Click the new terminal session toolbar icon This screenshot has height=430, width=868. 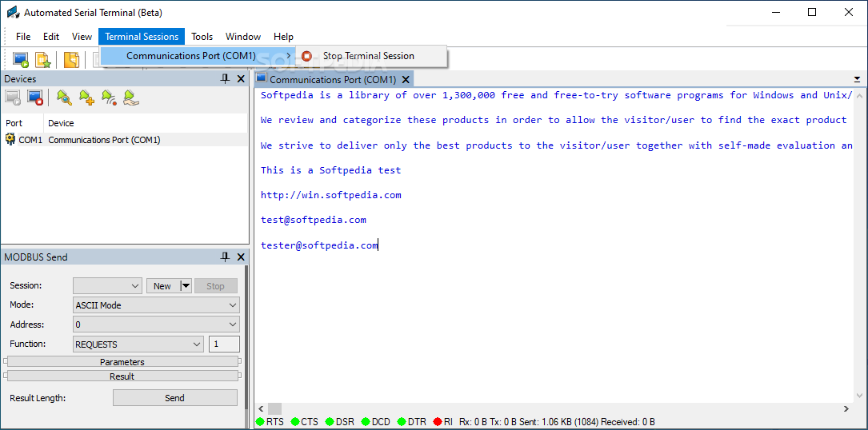coord(21,59)
